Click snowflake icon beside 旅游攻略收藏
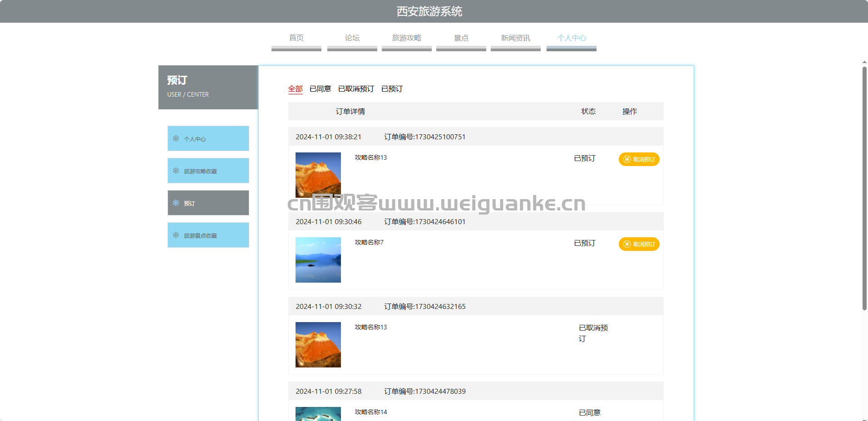868x421 pixels. pos(176,171)
